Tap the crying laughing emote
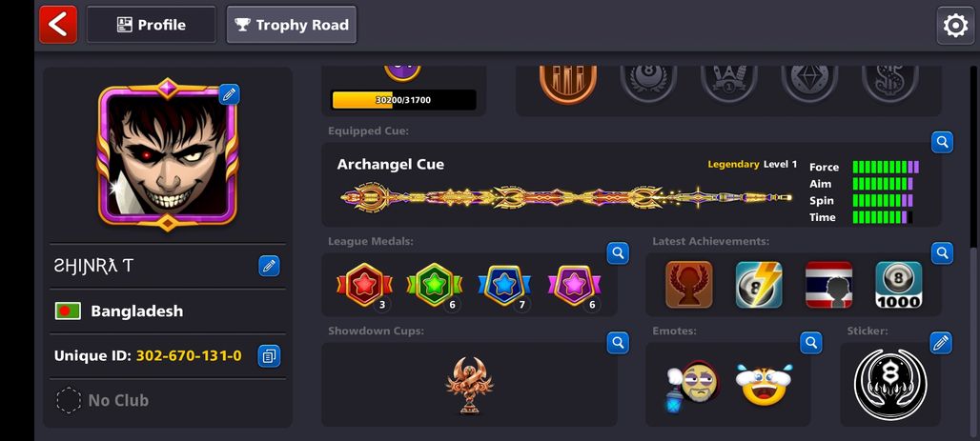980x441 pixels. tap(764, 384)
